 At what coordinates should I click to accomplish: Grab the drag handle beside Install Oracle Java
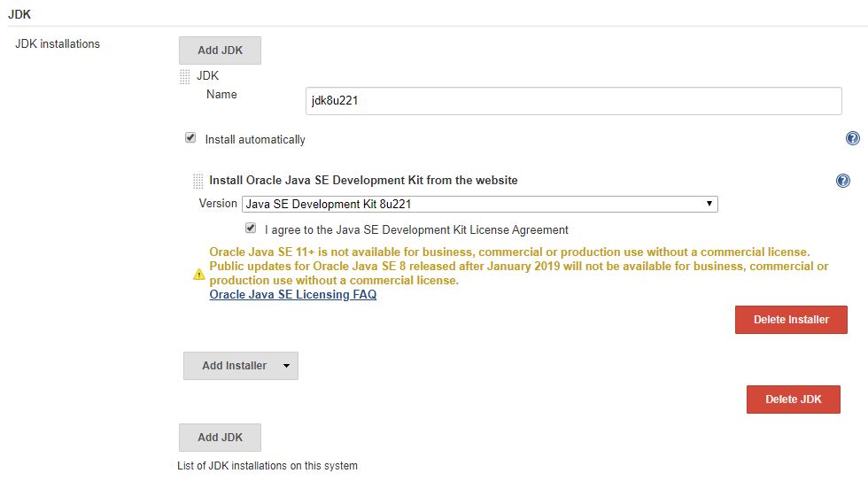point(198,181)
